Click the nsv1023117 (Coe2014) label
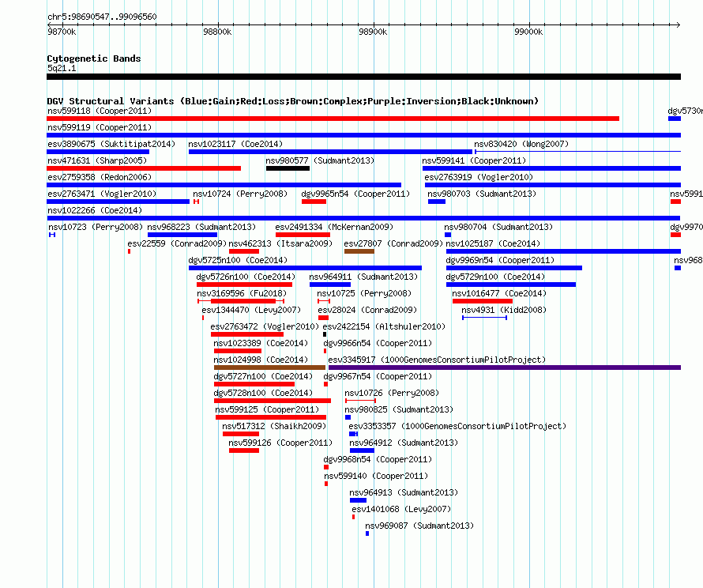Viewport: 703px width, 588px height. [235, 144]
